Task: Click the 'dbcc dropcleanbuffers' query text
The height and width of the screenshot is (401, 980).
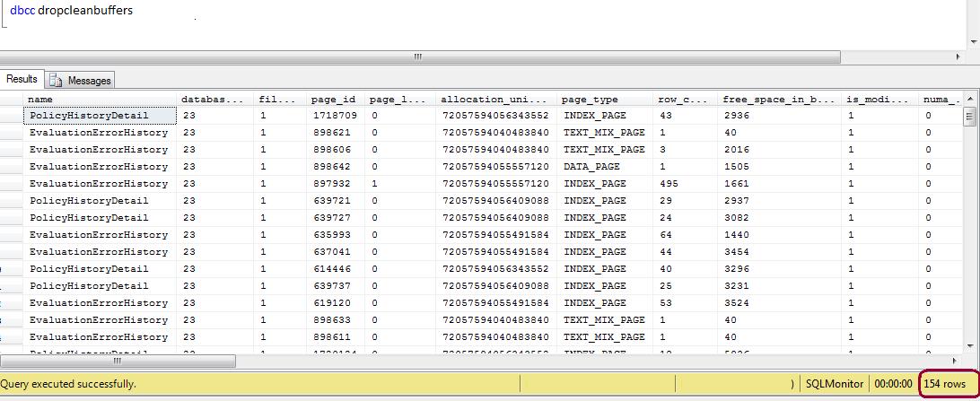Action: click(71, 11)
